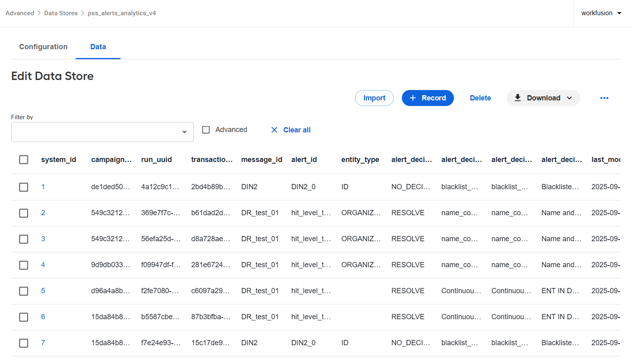Click the last_mod column header

pyautogui.click(x=606, y=160)
